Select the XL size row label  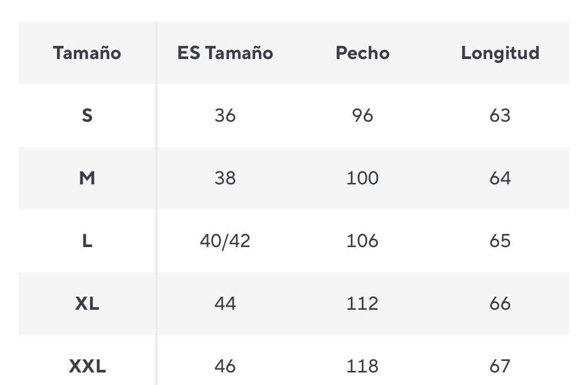pyautogui.click(x=87, y=304)
